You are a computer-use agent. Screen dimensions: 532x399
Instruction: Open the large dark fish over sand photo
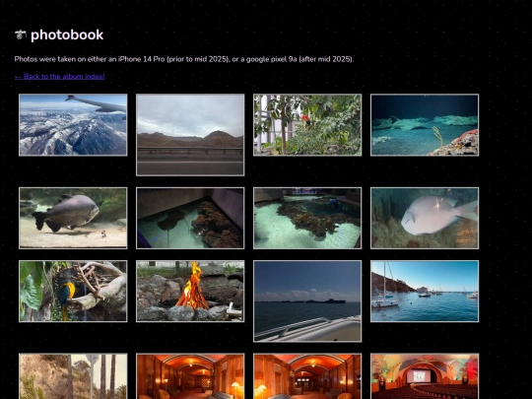pos(73,218)
